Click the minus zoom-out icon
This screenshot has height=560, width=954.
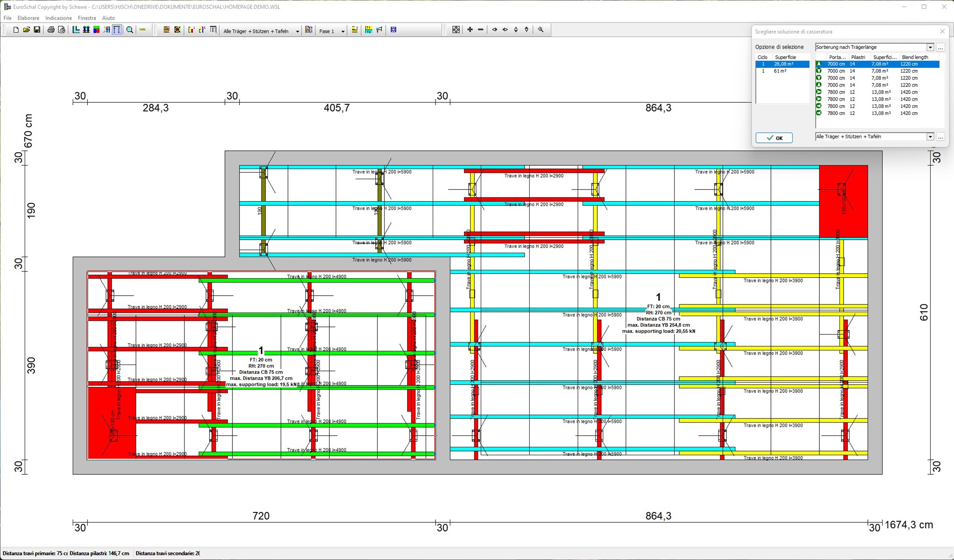coord(481,30)
